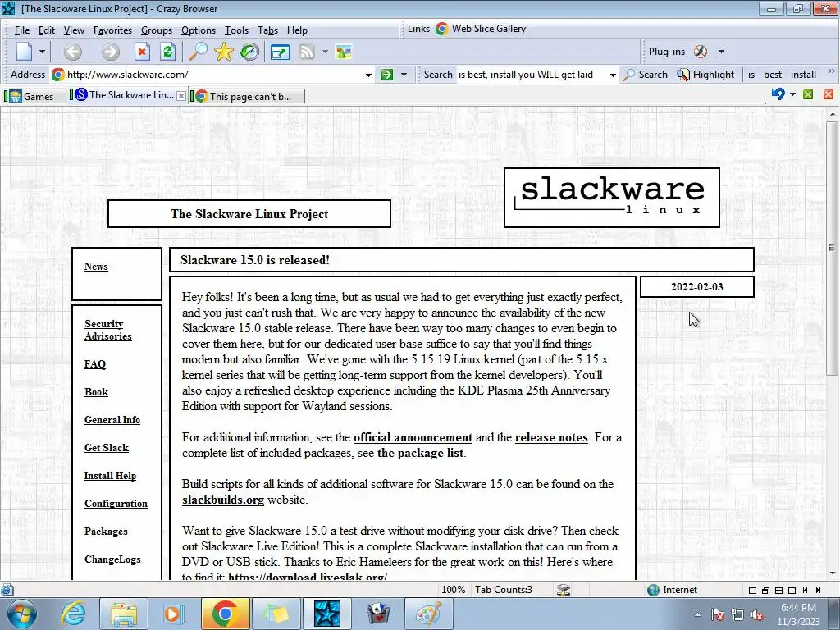Open the ChangeLogs sidebar link

coord(112,559)
